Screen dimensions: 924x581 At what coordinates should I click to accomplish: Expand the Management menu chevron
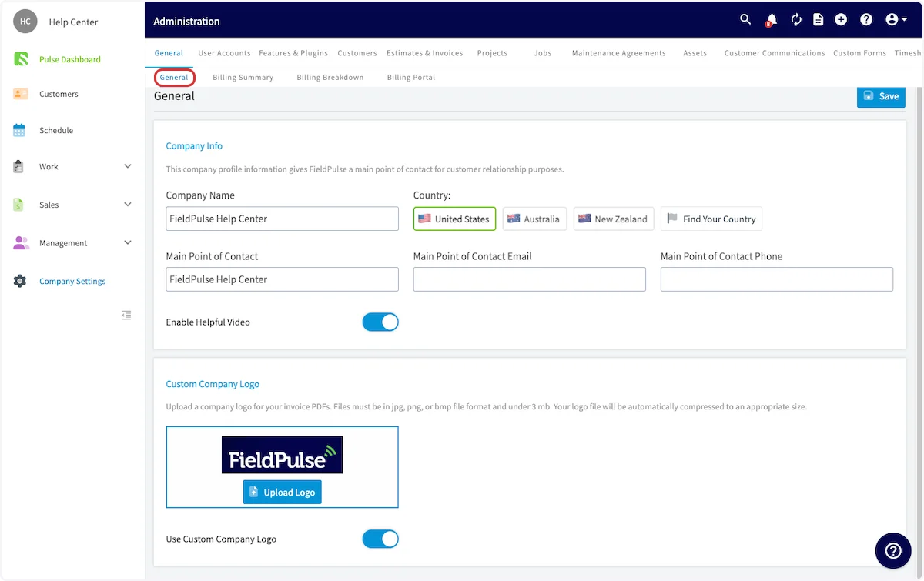[x=128, y=242]
